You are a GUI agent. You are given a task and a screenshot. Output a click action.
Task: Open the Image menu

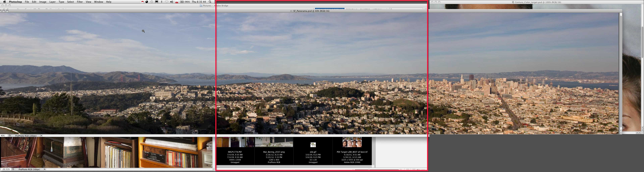click(x=43, y=2)
